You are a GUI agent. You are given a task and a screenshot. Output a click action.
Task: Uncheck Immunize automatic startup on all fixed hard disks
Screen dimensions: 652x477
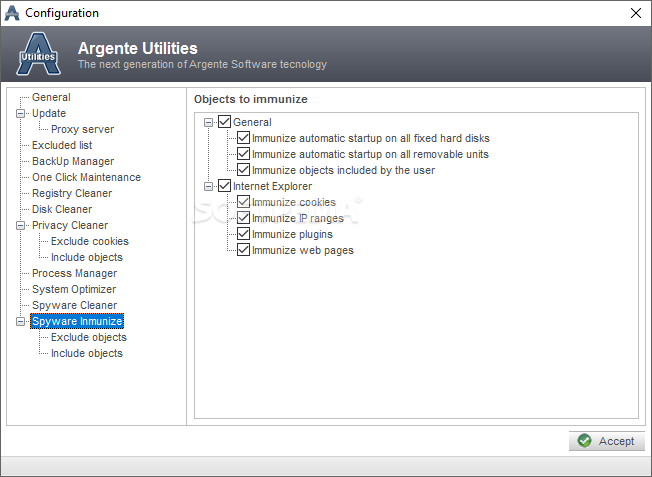click(x=243, y=138)
